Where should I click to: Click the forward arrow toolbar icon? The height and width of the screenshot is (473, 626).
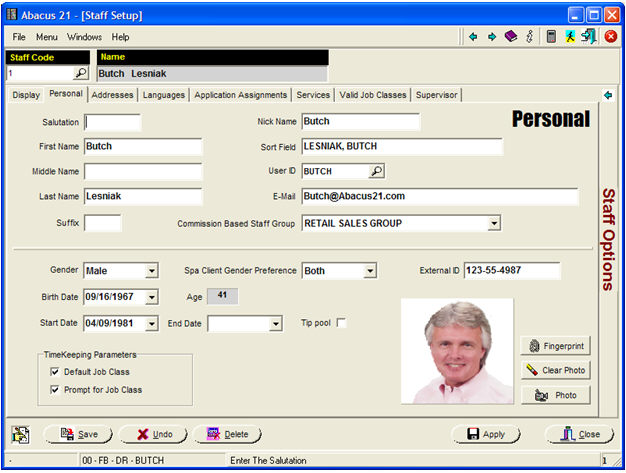491,36
